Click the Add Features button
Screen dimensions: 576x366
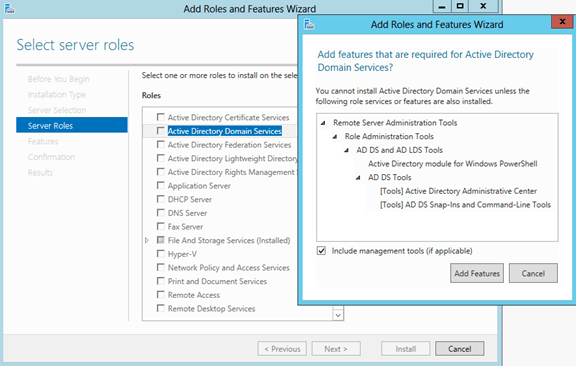(x=477, y=273)
